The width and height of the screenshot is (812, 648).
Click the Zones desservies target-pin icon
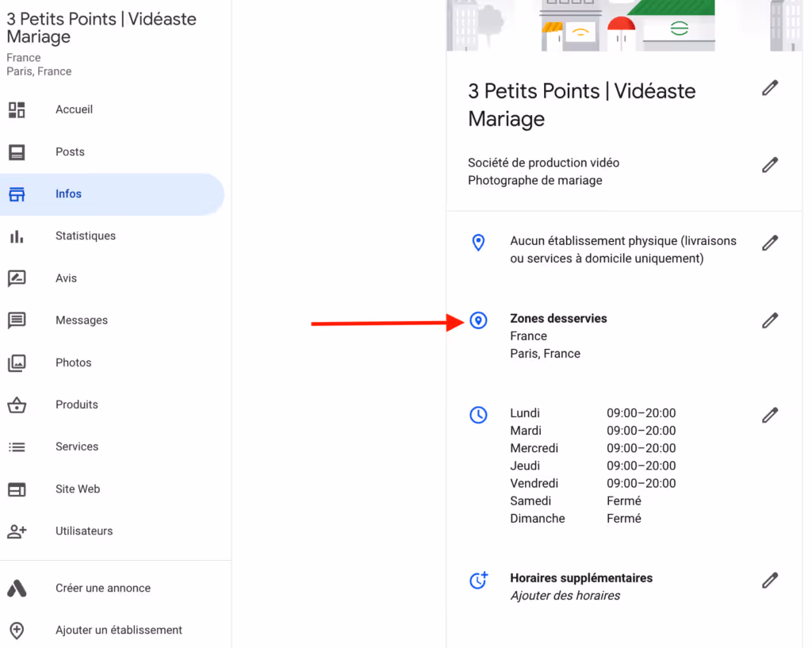(x=478, y=320)
